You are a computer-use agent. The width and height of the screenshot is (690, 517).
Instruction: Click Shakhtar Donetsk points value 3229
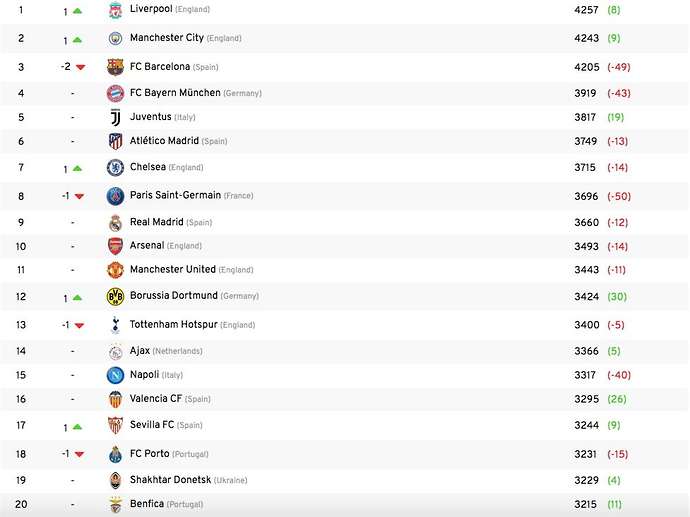[587, 480]
